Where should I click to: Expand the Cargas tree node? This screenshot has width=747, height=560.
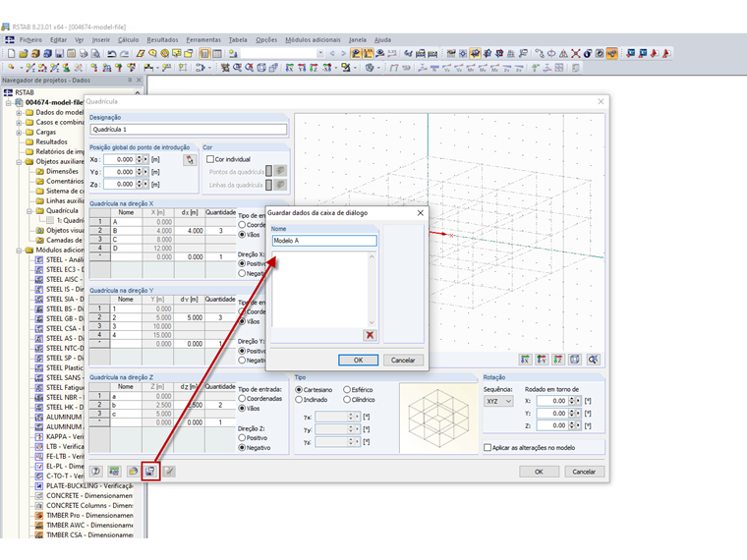click(19, 133)
